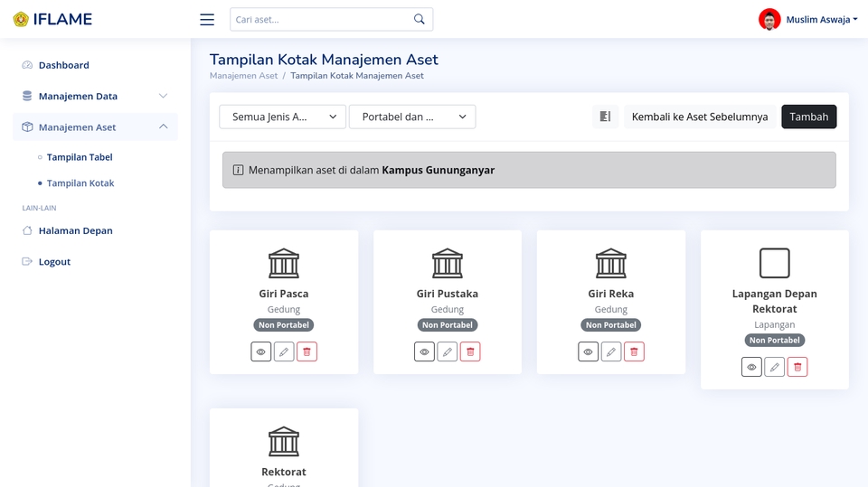This screenshot has height=487, width=868.
Task: Click the Rektorat building icon
Action: click(x=284, y=441)
